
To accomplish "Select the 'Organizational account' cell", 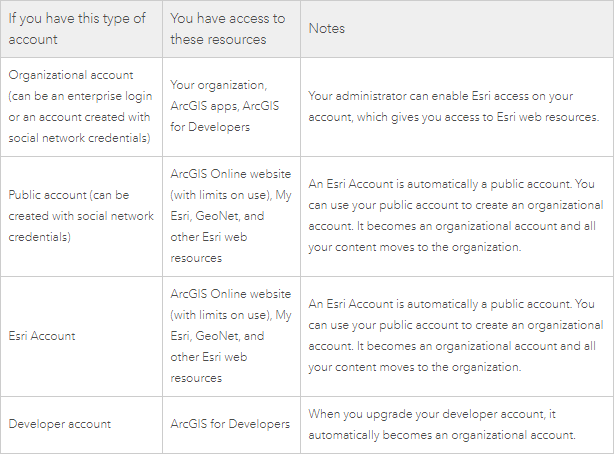I will (82, 107).
